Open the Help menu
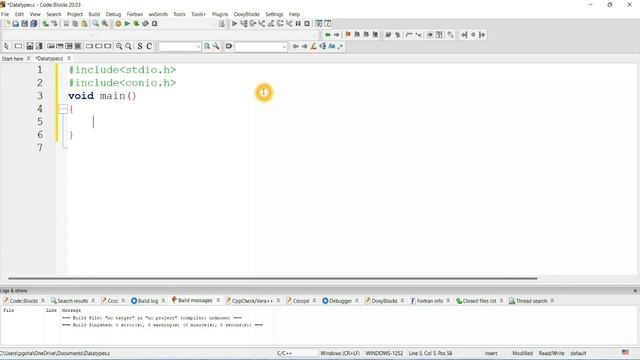 (x=294, y=14)
